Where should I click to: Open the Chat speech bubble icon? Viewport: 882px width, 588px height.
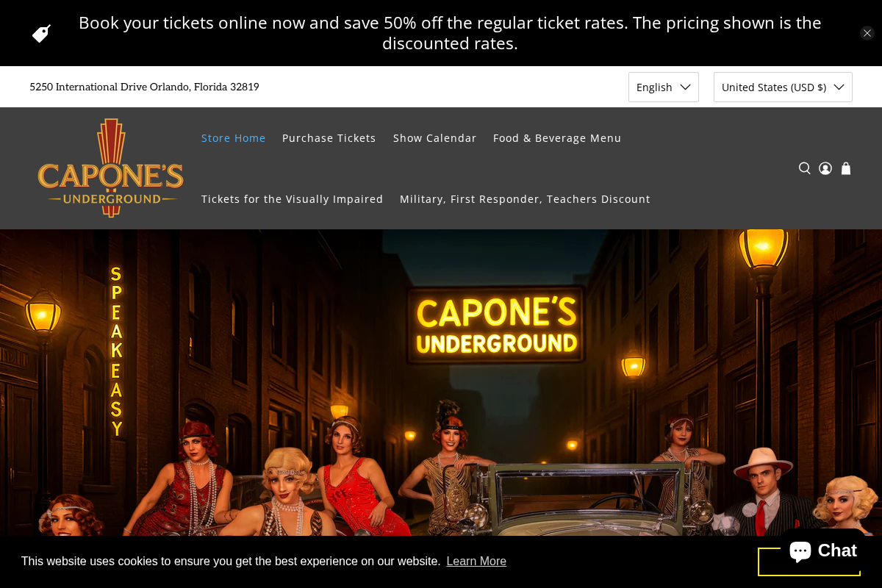800,551
